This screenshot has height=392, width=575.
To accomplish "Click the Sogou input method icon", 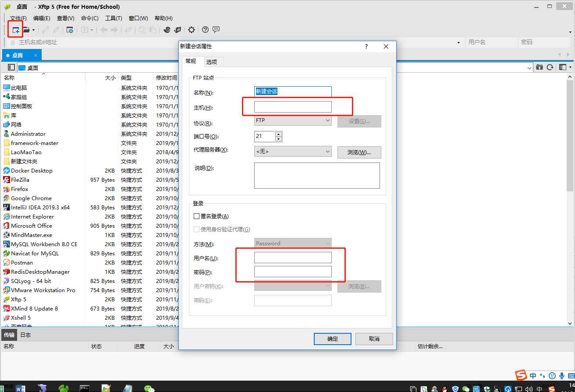I will [521, 375].
